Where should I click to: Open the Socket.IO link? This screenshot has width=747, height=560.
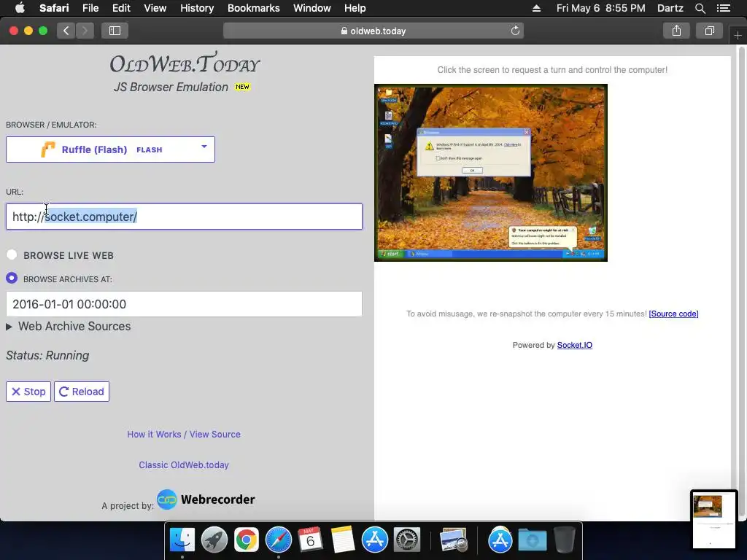click(x=575, y=345)
